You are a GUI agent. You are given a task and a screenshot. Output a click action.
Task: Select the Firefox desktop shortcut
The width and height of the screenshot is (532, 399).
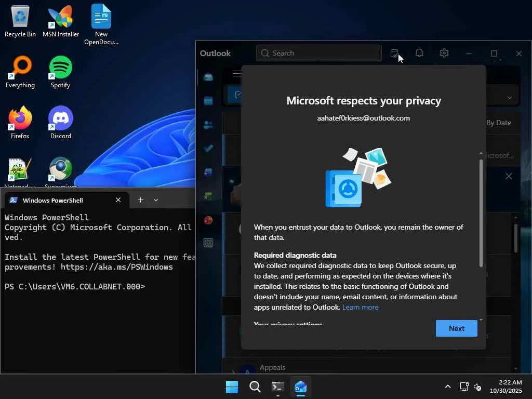point(20,123)
